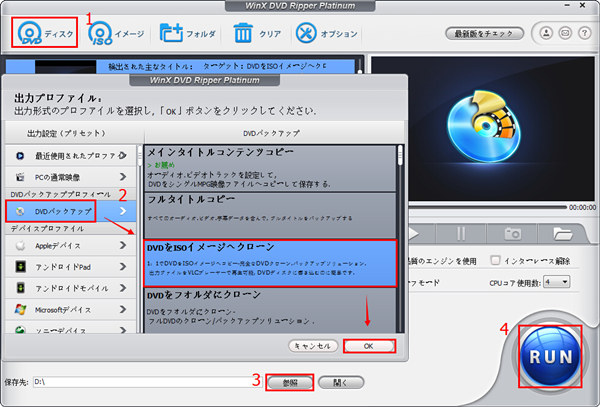Click the DVD backup disc icon
The width and height of the screenshot is (600, 407).
[20, 211]
